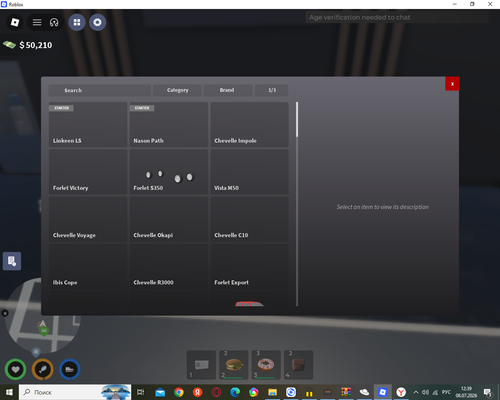This screenshot has height=400, width=500.
Task: Select the Linkeen LS vehicle card
Action: tap(88, 124)
